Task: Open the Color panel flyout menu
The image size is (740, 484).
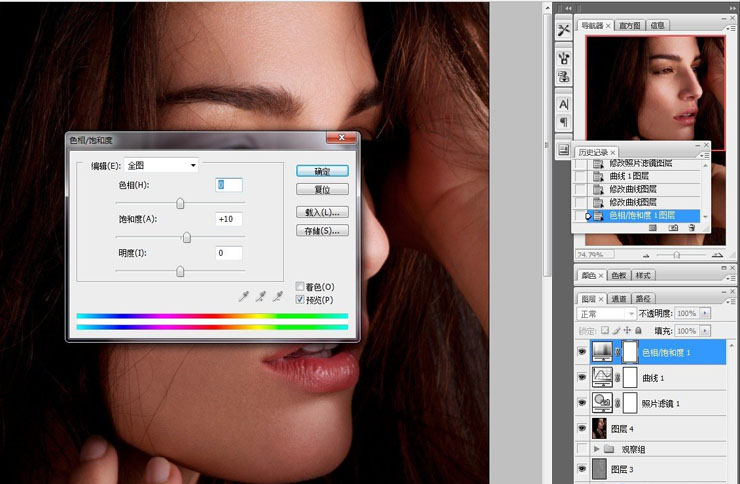Action: click(x=730, y=278)
